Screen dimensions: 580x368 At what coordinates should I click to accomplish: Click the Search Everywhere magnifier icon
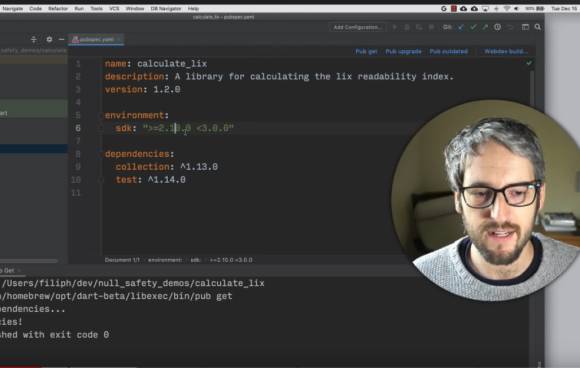tap(538, 27)
